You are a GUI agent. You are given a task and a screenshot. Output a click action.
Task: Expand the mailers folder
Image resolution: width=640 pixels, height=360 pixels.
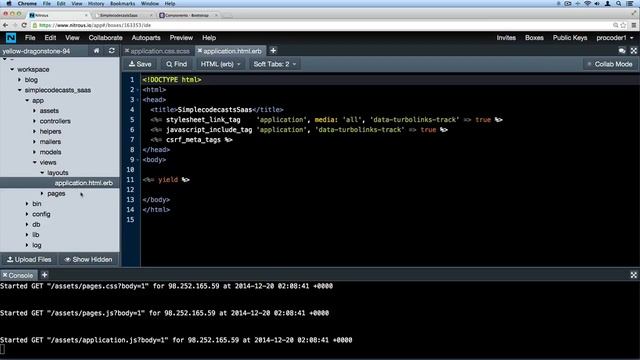(x=35, y=142)
